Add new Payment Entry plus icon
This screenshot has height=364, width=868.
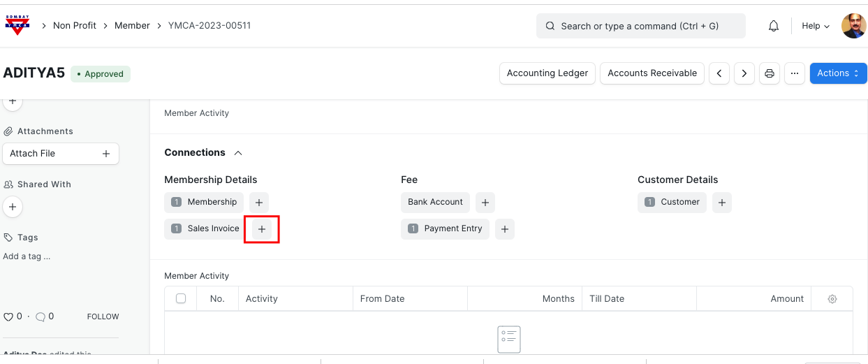point(504,229)
